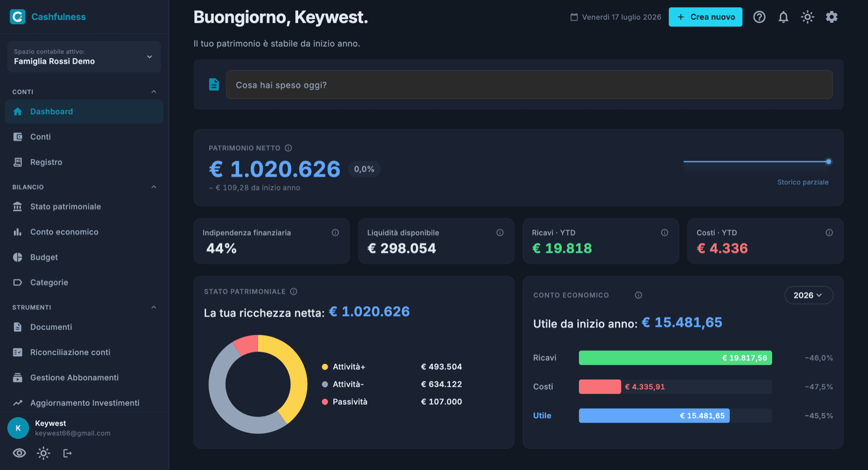The height and width of the screenshot is (470, 868).
Task: Toggle theme with top sun icon
Action: (808, 17)
